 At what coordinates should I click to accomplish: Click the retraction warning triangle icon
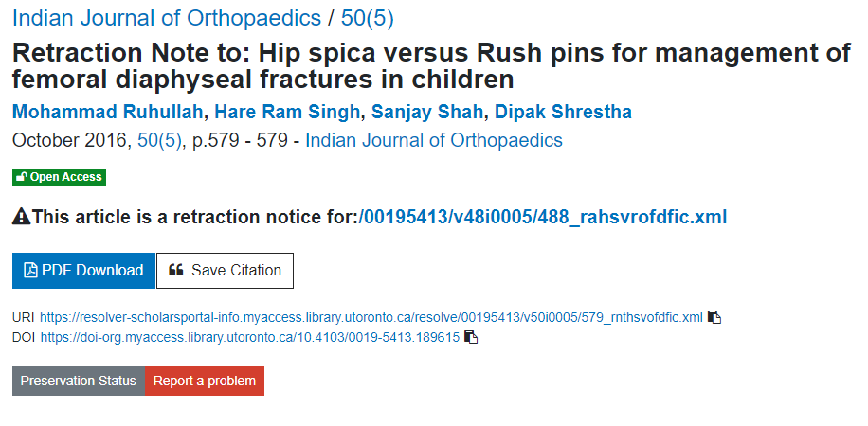point(22,217)
